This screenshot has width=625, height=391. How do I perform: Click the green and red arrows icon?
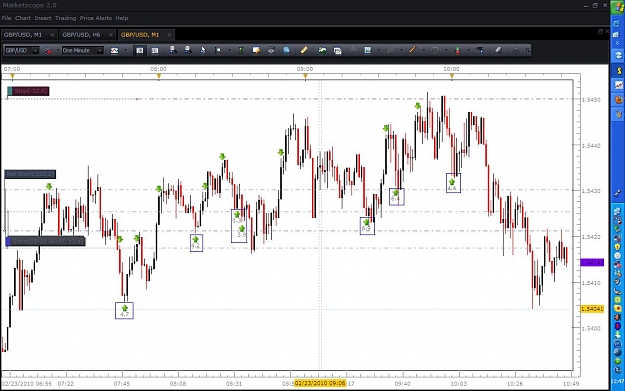[x=458, y=50]
